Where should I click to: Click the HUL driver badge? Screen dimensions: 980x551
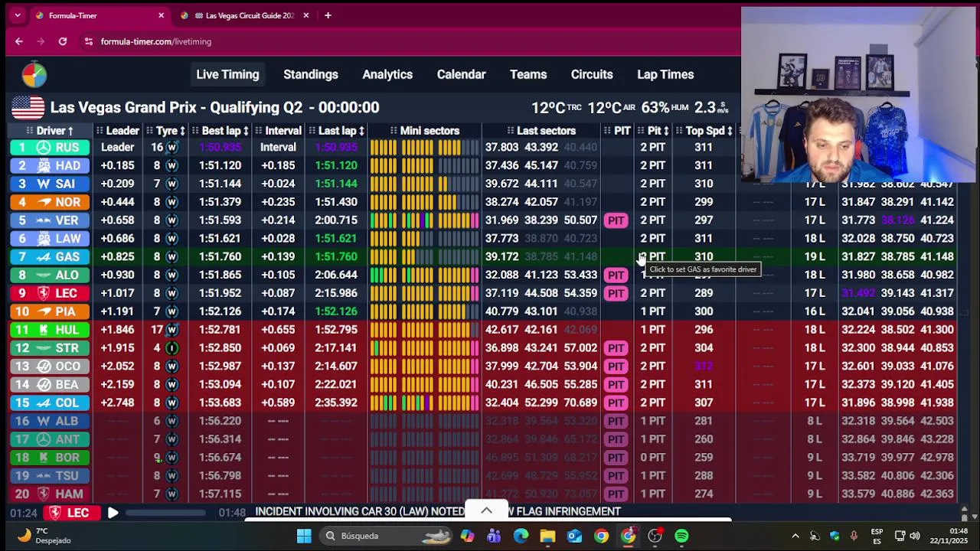(x=51, y=330)
